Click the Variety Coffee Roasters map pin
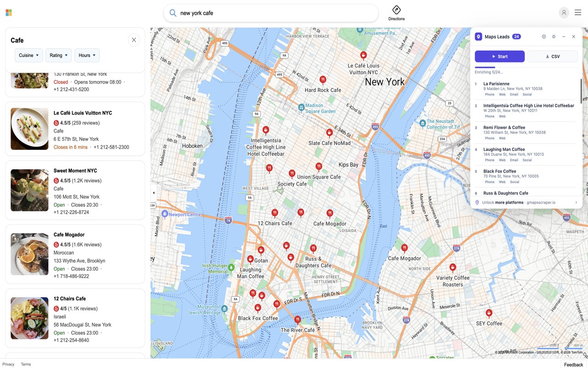Image resolution: width=588 pixels, height=368 pixels. [452, 268]
